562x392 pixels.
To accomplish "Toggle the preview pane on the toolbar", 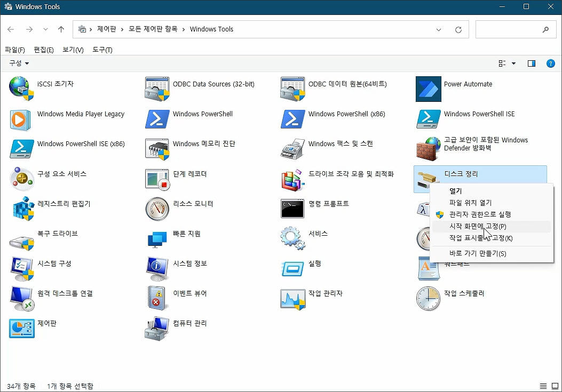I will 532,63.
